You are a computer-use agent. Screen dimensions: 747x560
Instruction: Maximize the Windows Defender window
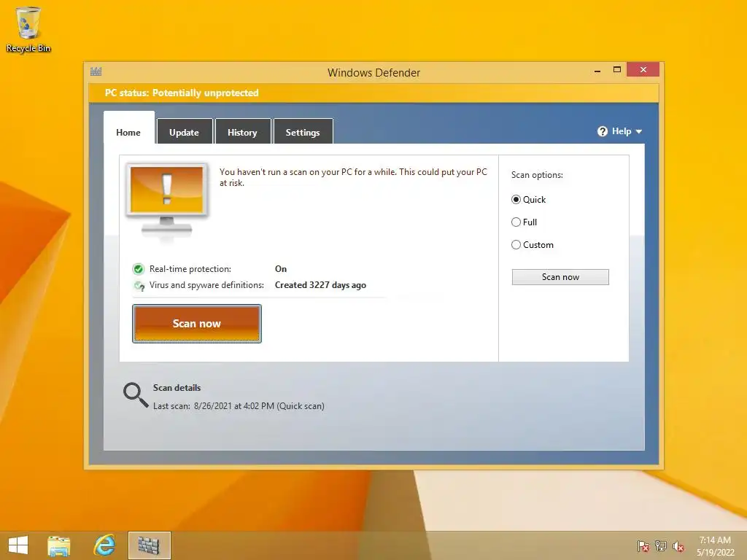617,69
